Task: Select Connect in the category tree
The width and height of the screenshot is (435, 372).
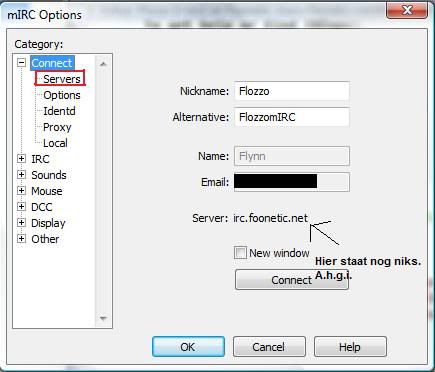Action: tap(52, 63)
